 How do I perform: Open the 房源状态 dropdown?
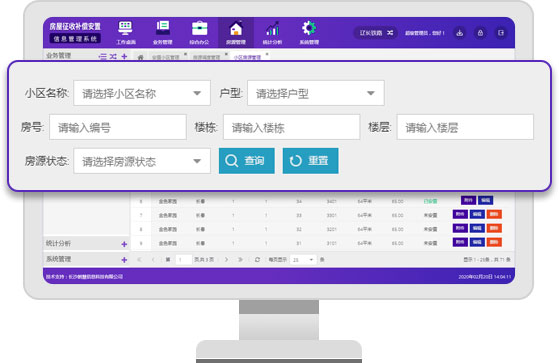click(142, 161)
